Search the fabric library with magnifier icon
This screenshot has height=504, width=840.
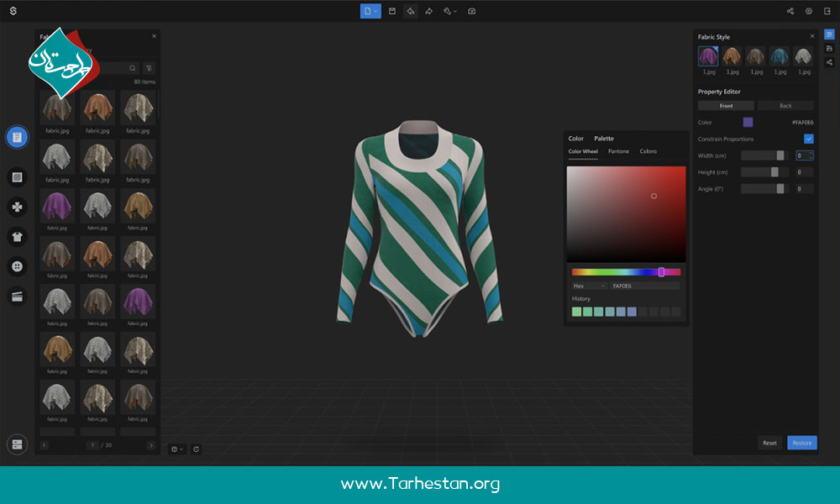pyautogui.click(x=133, y=68)
